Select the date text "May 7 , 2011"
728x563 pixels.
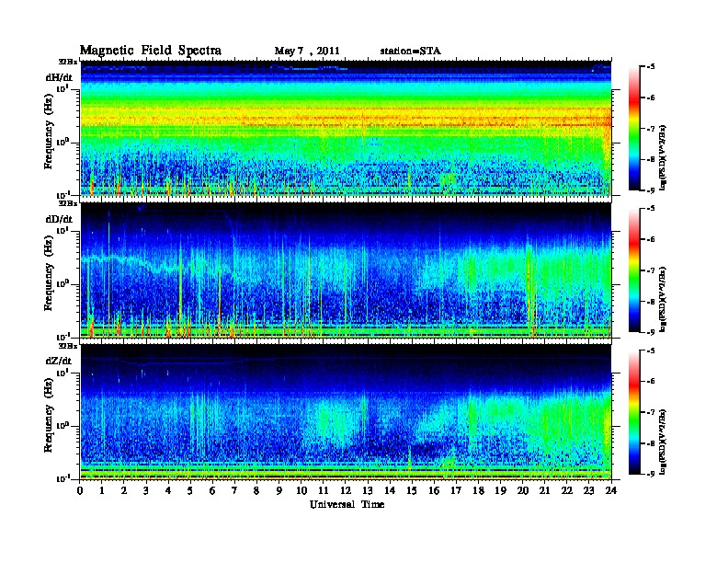coord(307,52)
